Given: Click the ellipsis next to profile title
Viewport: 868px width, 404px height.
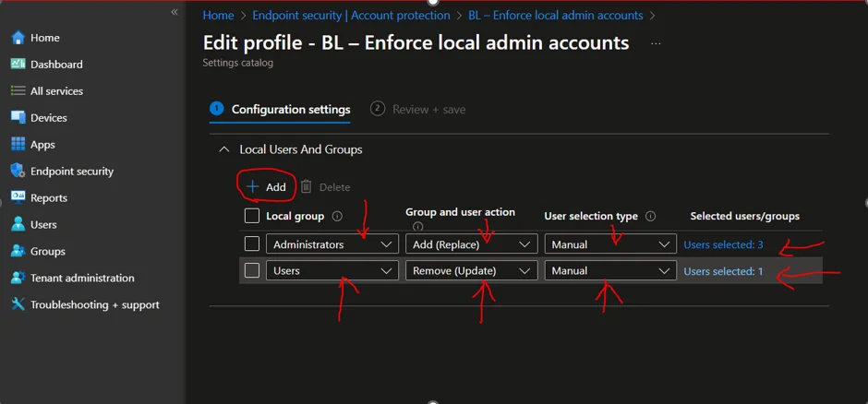Looking at the screenshot, I should 656,43.
